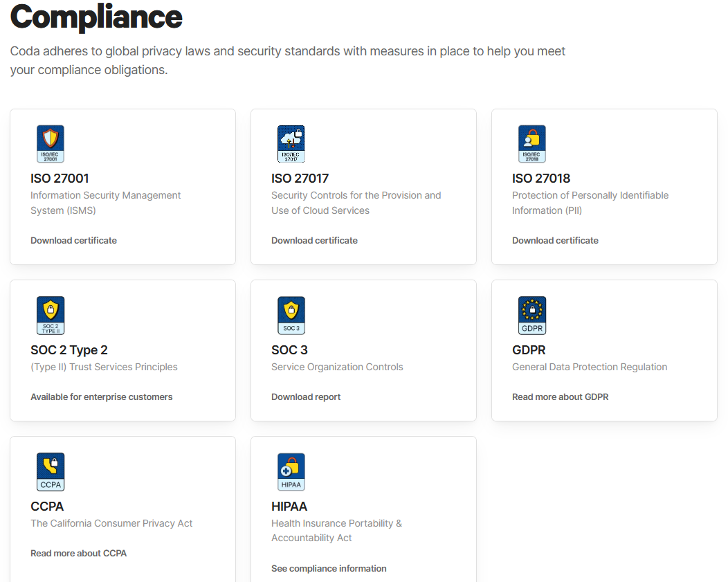The height and width of the screenshot is (582, 728).
Task: Click the GDPR stars badge icon
Action: [532, 315]
